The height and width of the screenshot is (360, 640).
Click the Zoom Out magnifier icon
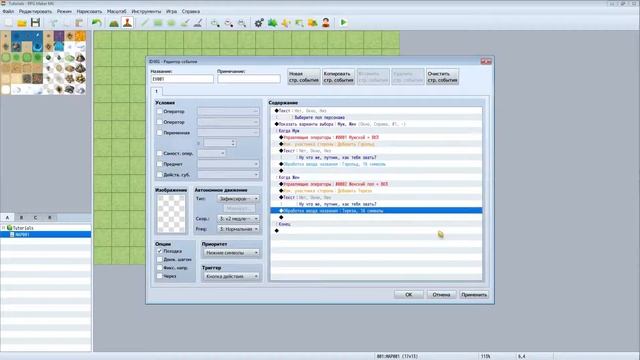[x=229, y=23]
